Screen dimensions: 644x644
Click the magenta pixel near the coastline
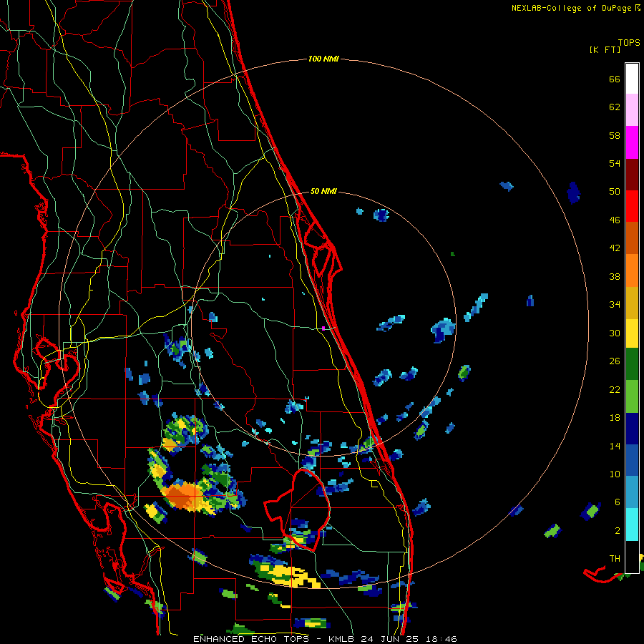point(323,328)
